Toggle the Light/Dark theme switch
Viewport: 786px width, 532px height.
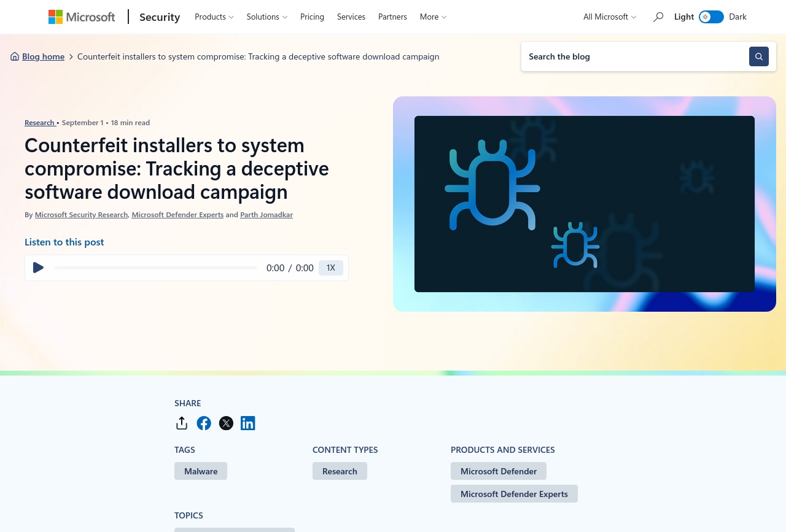pos(711,17)
